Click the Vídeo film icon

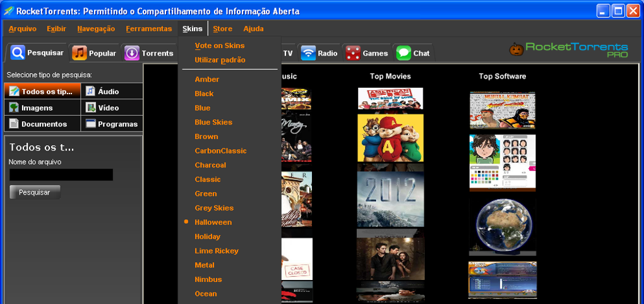pyautogui.click(x=90, y=108)
